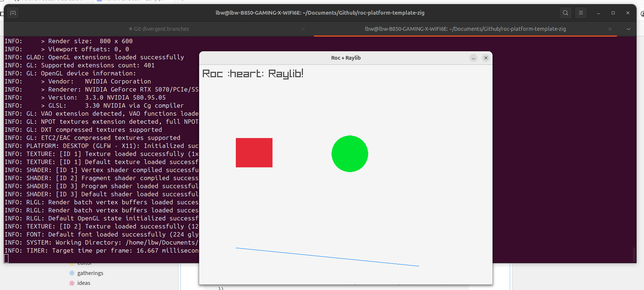Open the ideas channel
Screen dimensions: 644x290
(x=84, y=283)
